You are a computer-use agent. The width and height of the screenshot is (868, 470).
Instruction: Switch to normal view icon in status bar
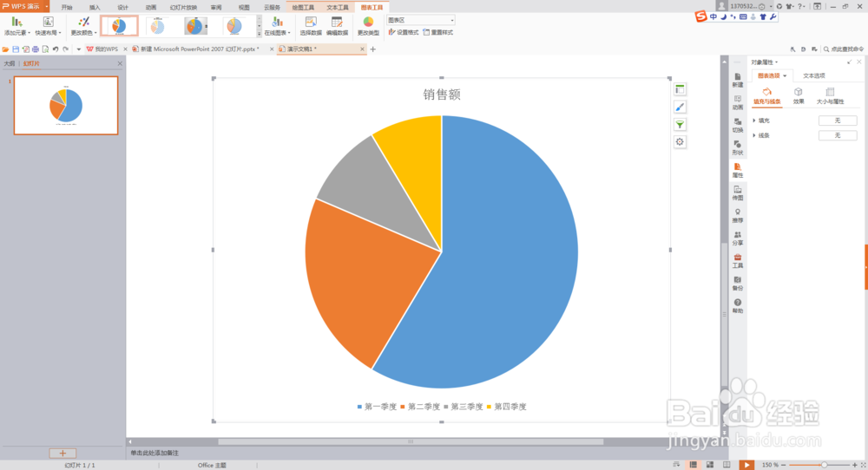coord(693,465)
